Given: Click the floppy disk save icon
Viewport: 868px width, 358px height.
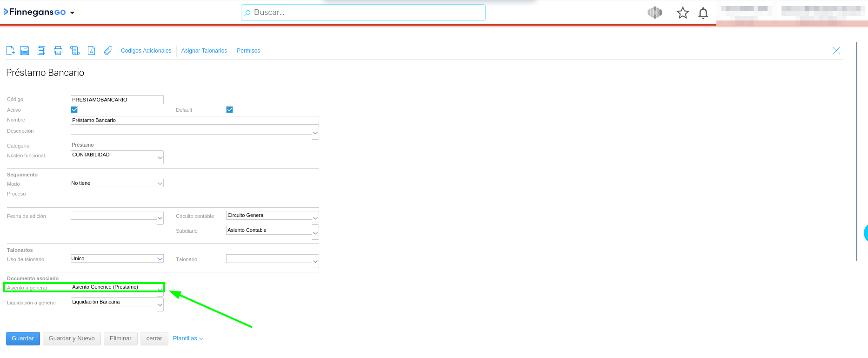Looking at the screenshot, I should coord(25,51).
